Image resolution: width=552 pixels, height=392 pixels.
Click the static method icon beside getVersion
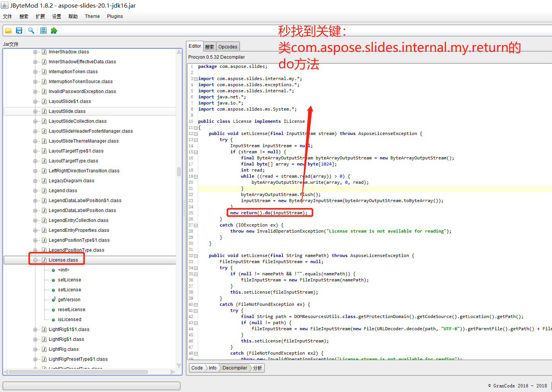point(53,300)
